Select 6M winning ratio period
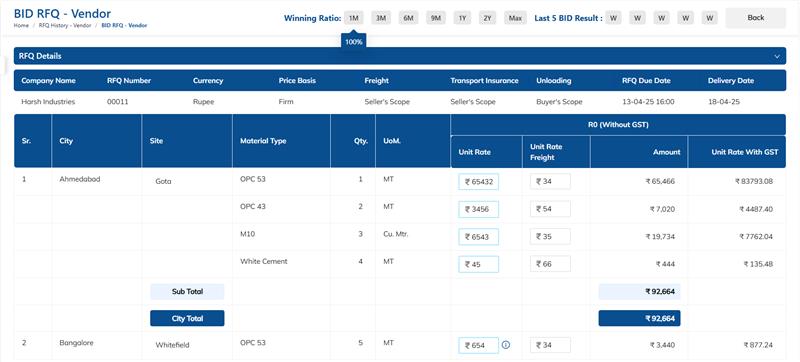 pos(408,18)
